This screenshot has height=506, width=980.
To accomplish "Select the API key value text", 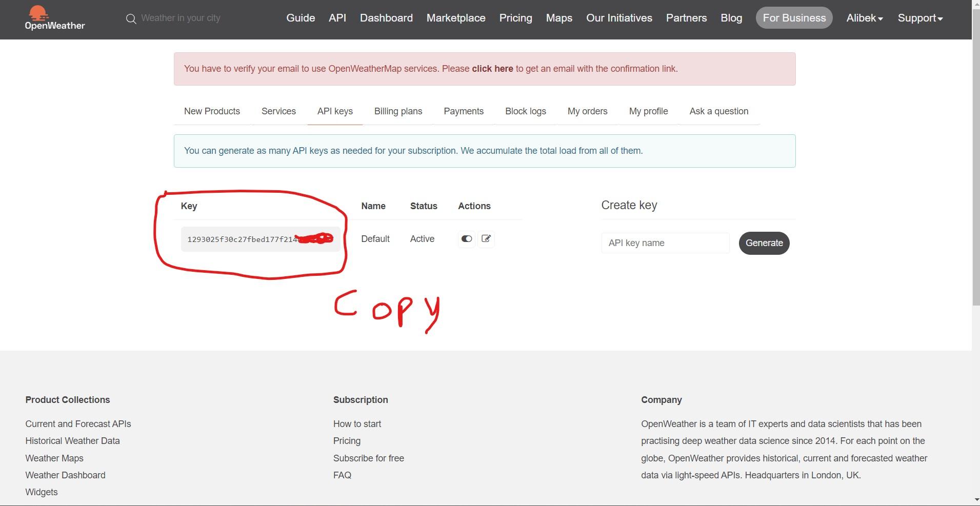I will (261, 239).
